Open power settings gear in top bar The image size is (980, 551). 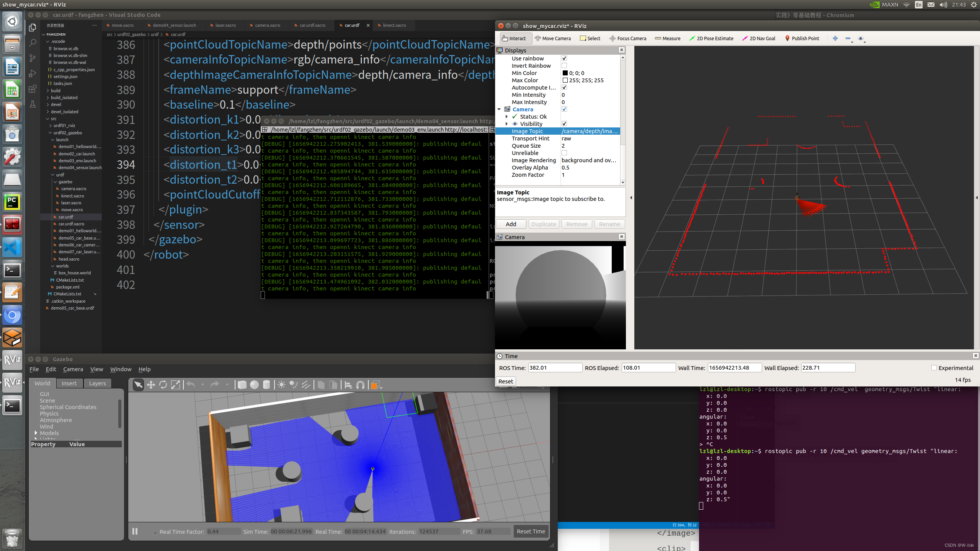point(973,5)
